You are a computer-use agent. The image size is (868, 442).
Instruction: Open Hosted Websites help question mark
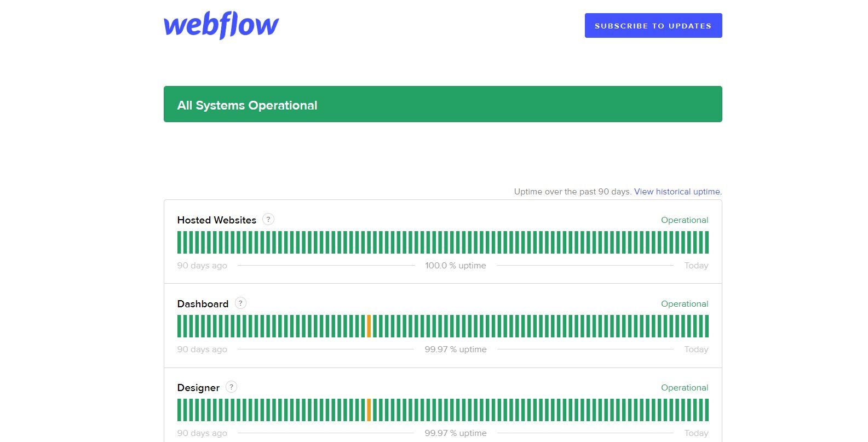(x=268, y=219)
